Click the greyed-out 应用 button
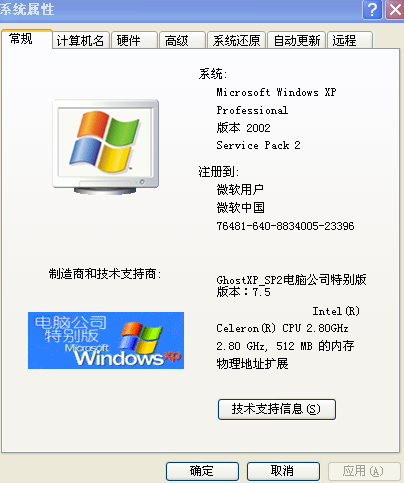This screenshot has height=483, width=404. click(364, 471)
